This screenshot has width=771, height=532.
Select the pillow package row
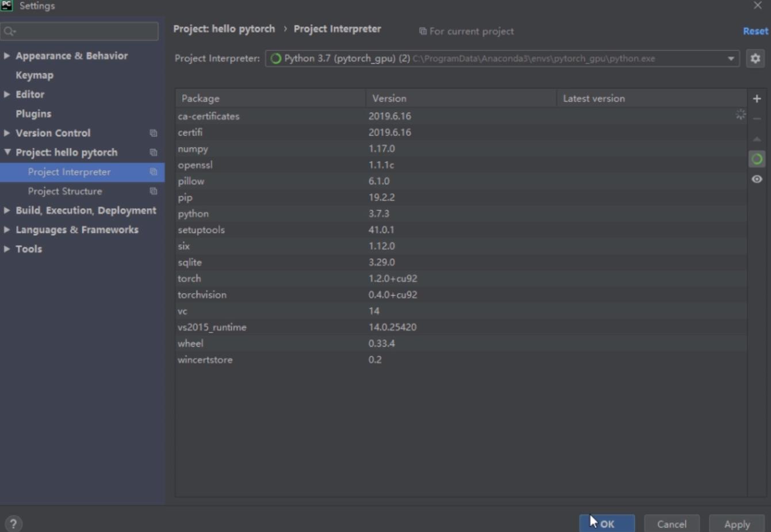(461, 181)
